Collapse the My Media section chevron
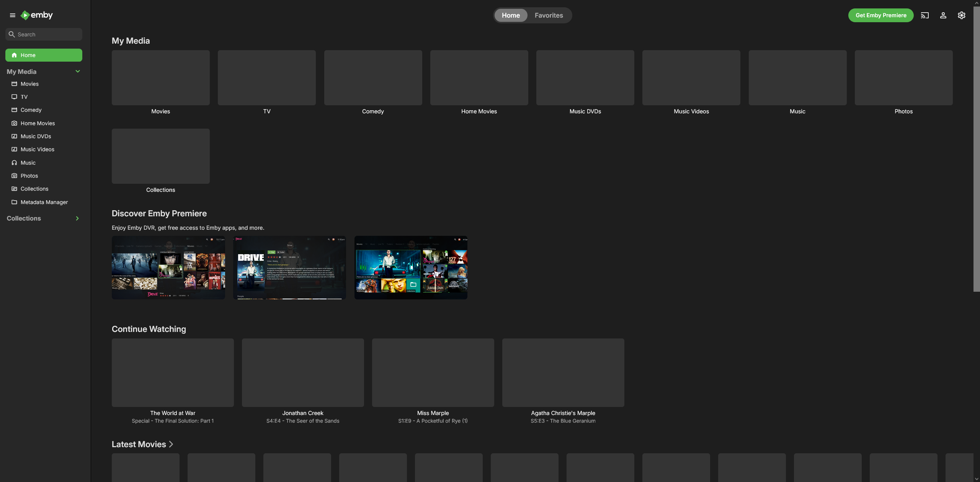The width and height of the screenshot is (980, 482). pos(77,71)
